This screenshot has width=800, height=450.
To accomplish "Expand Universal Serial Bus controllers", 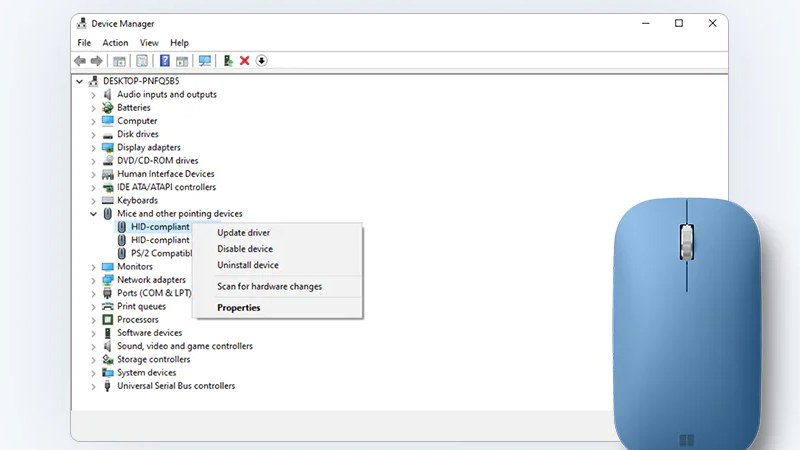I will pyautogui.click(x=94, y=386).
